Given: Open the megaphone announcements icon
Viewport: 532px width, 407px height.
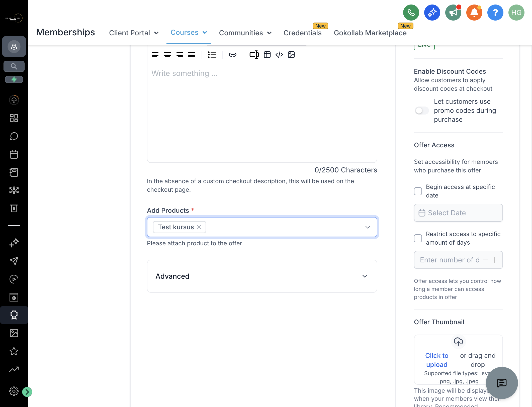Looking at the screenshot, I should pos(453,13).
